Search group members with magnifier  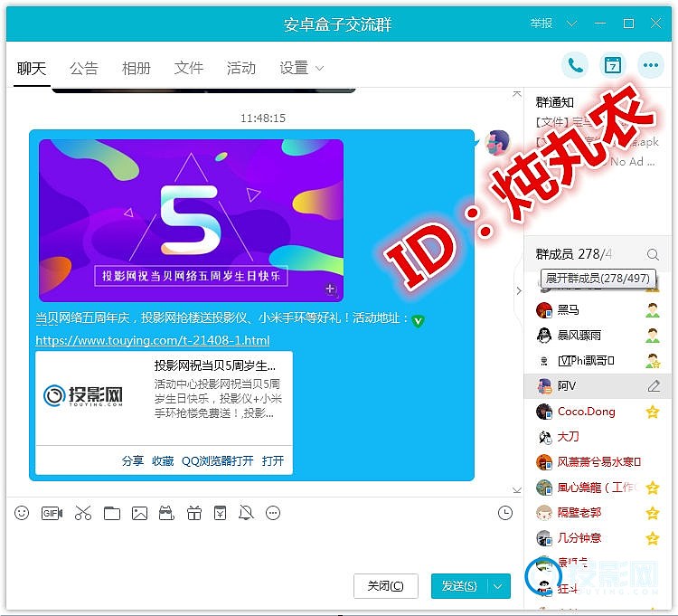pyautogui.click(x=653, y=254)
